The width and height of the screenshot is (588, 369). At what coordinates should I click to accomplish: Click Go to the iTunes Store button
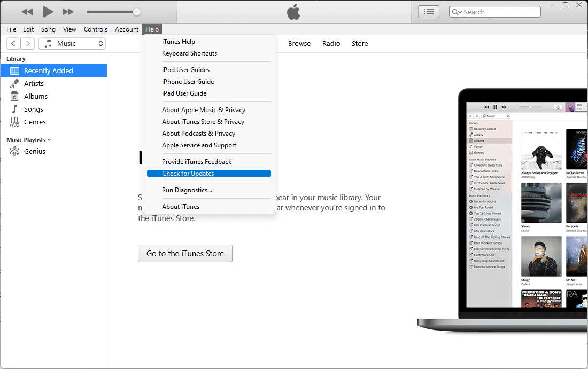pos(185,253)
